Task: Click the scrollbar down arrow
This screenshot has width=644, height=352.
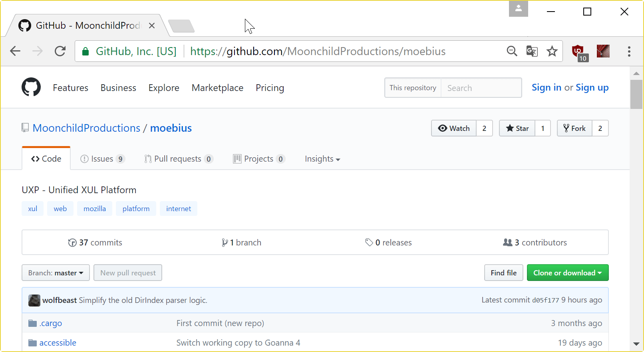Action: click(636, 344)
